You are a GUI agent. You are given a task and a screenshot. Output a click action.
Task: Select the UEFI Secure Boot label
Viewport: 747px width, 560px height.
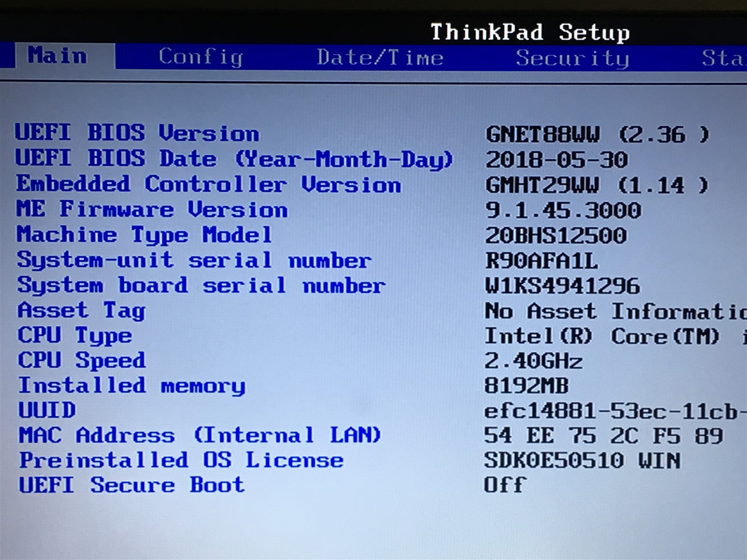point(132,485)
